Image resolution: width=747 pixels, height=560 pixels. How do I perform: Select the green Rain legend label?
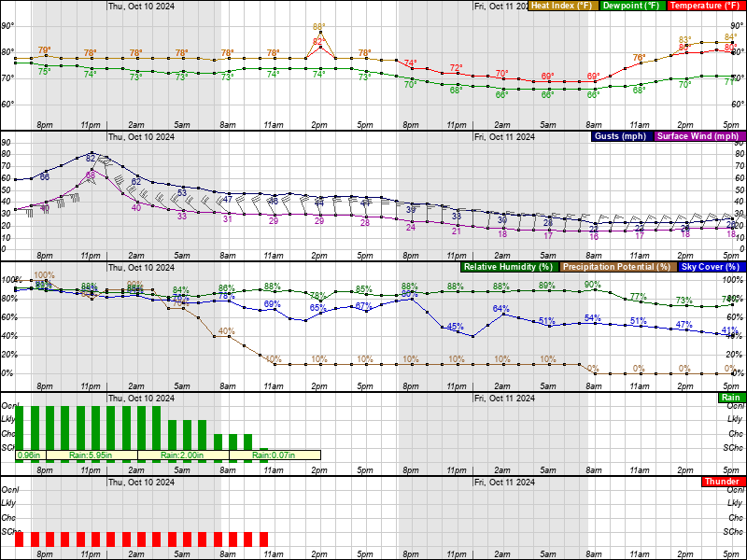coord(731,398)
